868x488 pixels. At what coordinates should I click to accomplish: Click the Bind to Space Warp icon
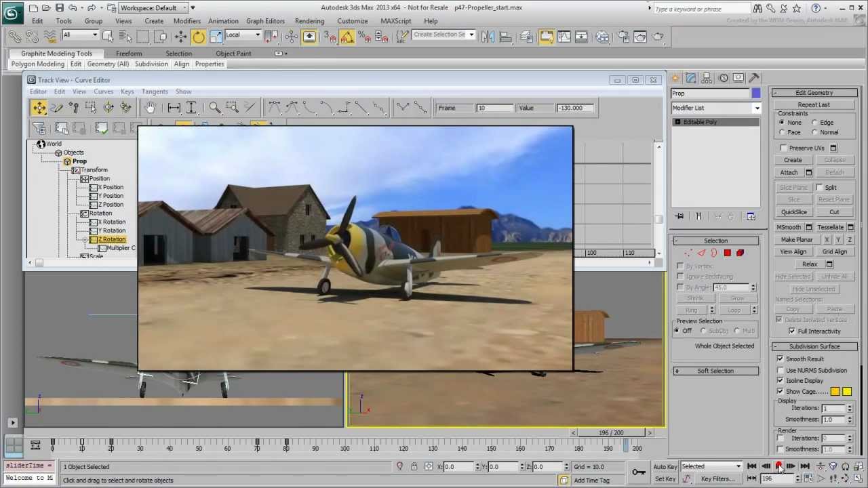50,37
